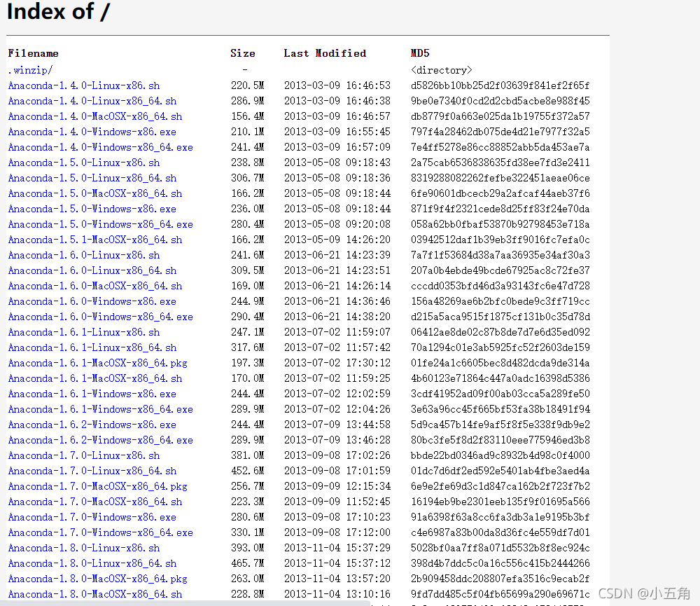Click the MD5 column header
The height and width of the screenshot is (606, 700).
coord(420,53)
